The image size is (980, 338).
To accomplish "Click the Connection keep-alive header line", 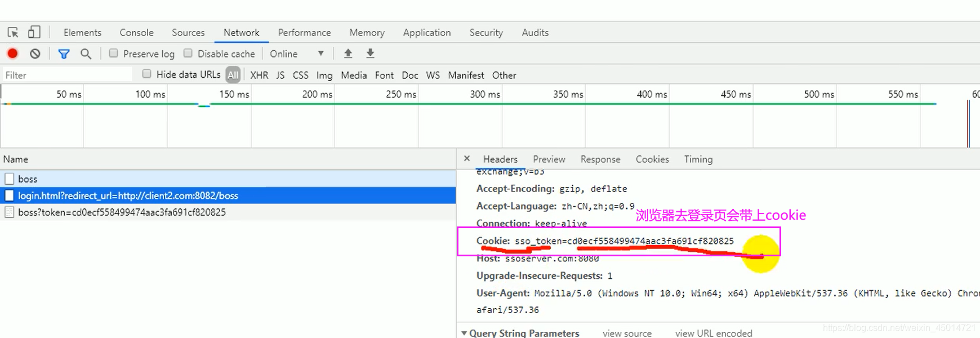I will tap(532, 223).
